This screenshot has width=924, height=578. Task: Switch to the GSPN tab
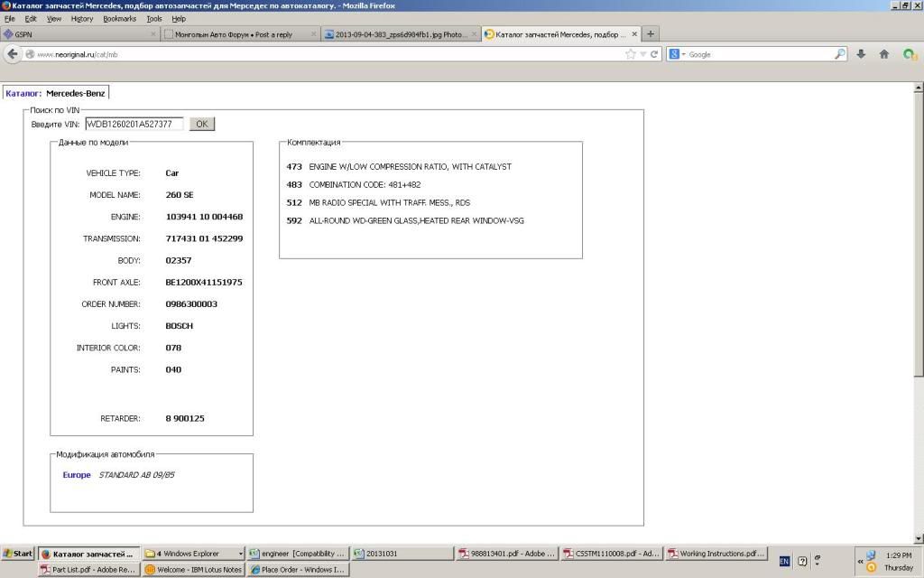click(81, 34)
